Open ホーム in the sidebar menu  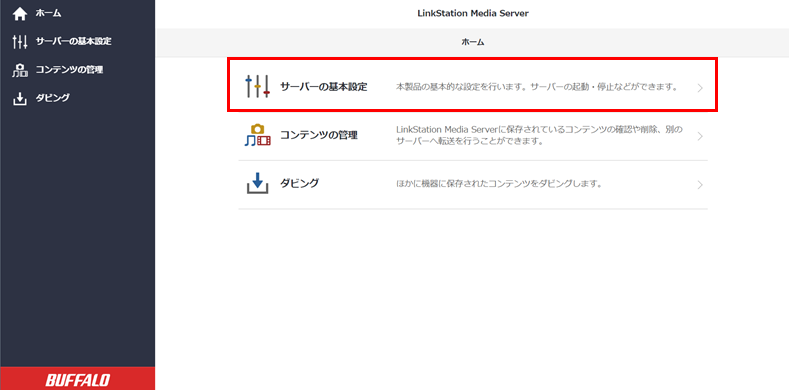tap(48, 14)
